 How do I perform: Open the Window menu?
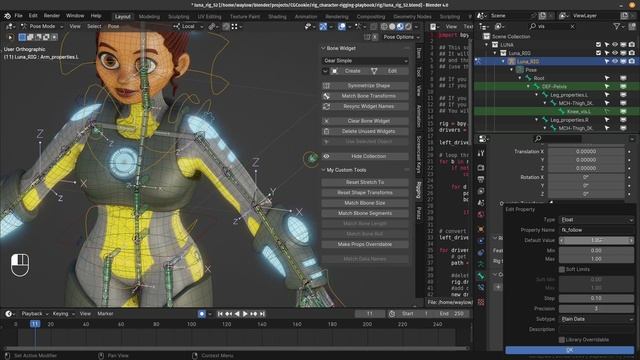point(75,16)
